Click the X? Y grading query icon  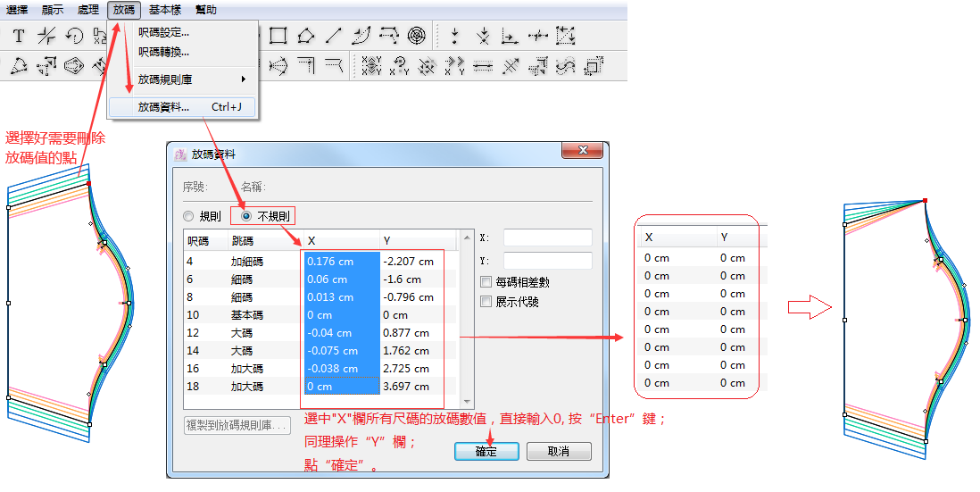(400, 65)
